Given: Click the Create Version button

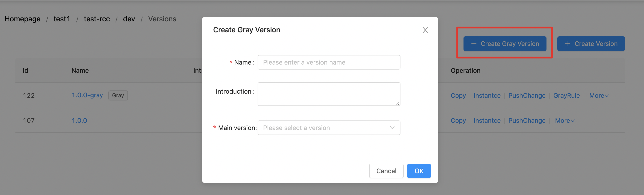Looking at the screenshot, I should [x=591, y=44].
